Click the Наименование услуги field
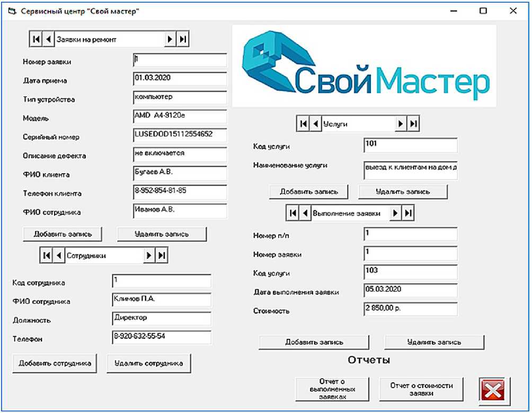532x413 pixels. [x=411, y=170]
